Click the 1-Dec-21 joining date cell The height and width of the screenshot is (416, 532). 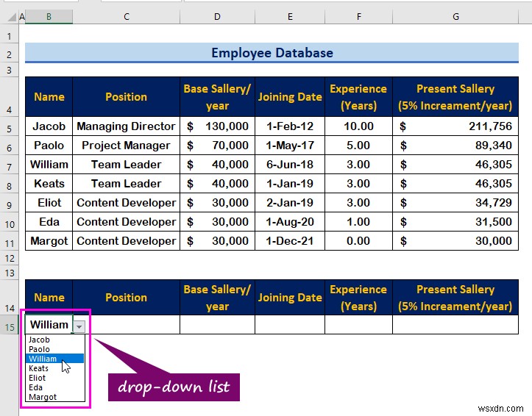tap(290, 241)
